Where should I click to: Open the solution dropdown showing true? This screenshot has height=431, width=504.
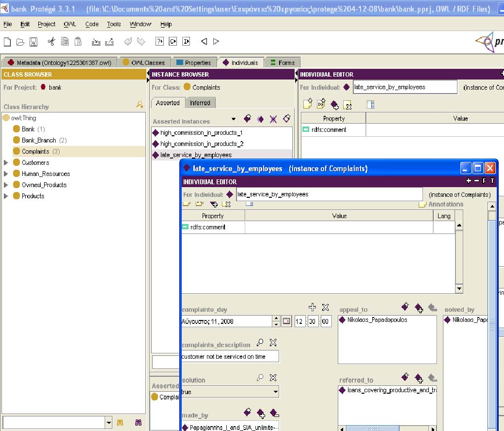tap(275, 392)
